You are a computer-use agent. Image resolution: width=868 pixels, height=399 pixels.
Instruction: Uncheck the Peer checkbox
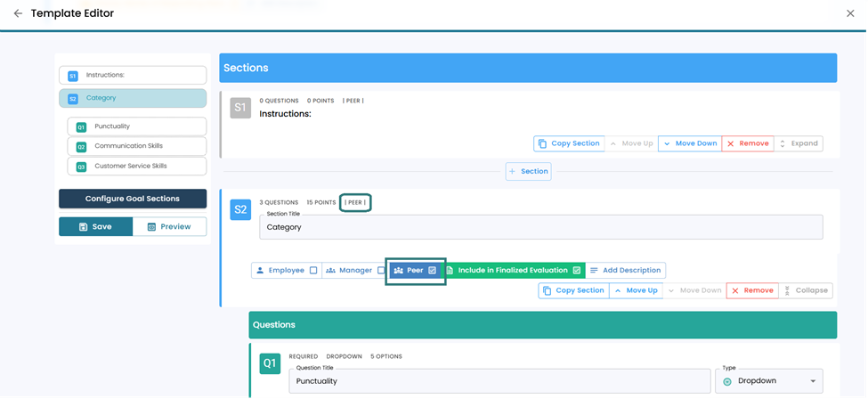pos(433,271)
